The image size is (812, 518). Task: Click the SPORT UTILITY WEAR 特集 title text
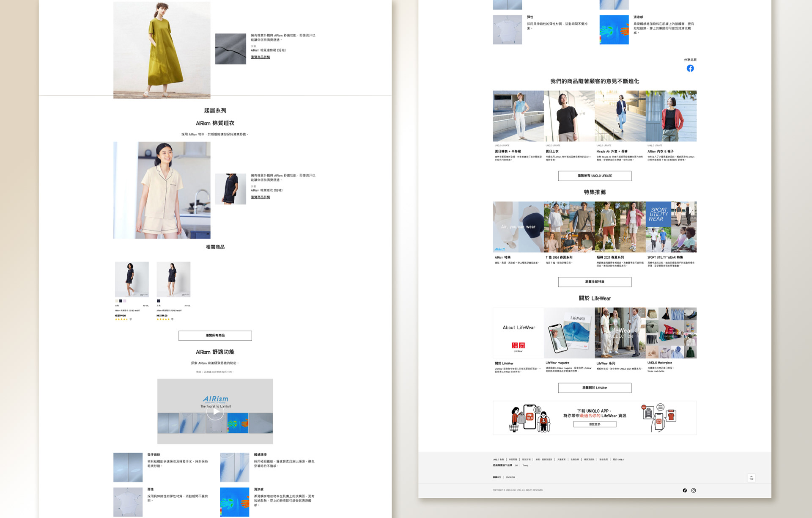(x=665, y=257)
